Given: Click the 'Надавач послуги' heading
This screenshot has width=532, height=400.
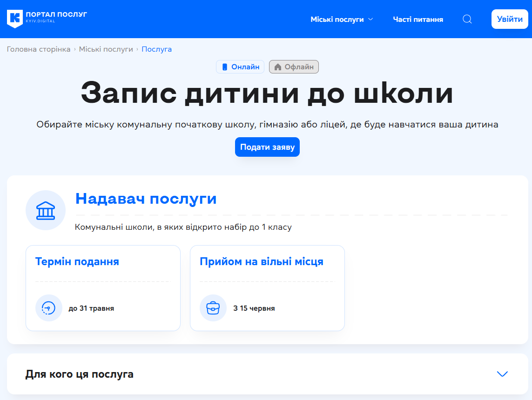Looking at the screenshot, I should [x=146, y=199].
